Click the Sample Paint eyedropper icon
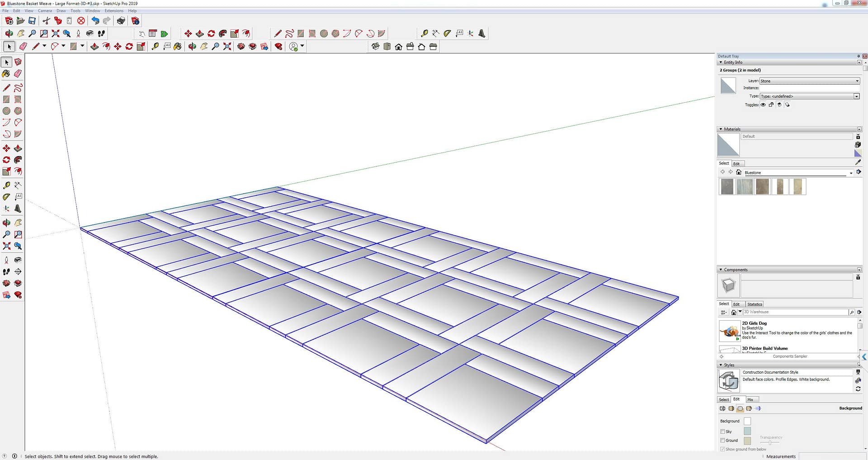The height and width of the screenshot is (460, 868). (858, 162)
